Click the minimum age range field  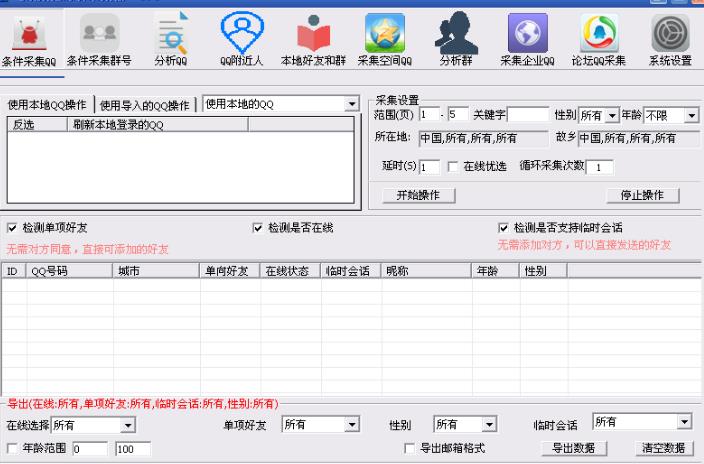(90, 449)
